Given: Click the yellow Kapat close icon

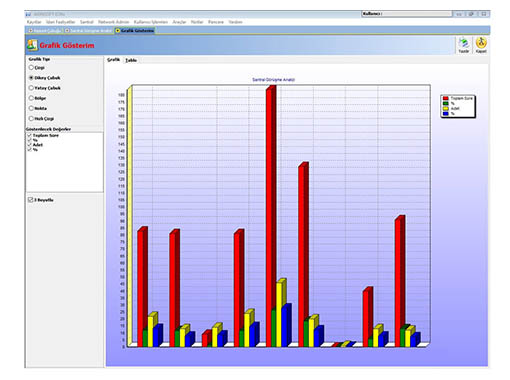Looking at the screenshot, I should (481, 43).
